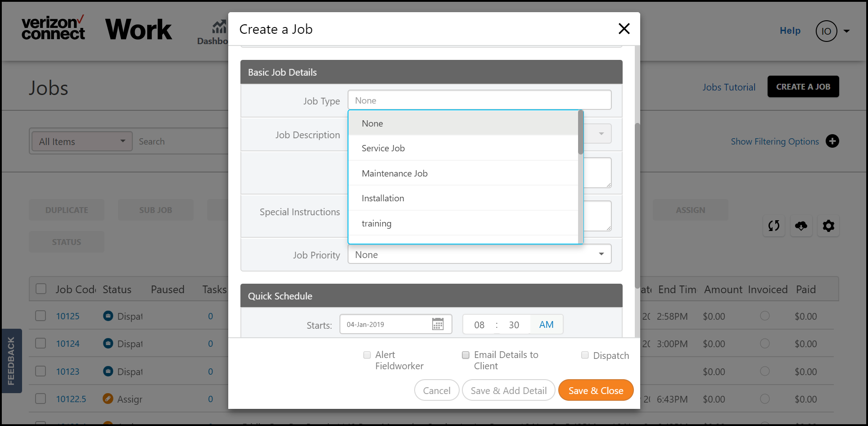The width and height of the screenshot is (868, 426).
Task: Click CREATE A JOB button
Action: click(x=803, y=86)
